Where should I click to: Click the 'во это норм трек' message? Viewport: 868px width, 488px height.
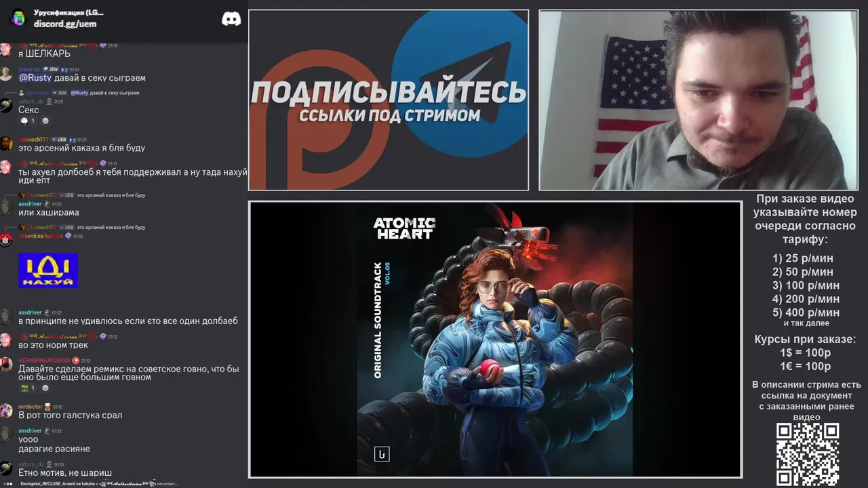point(53,345)
